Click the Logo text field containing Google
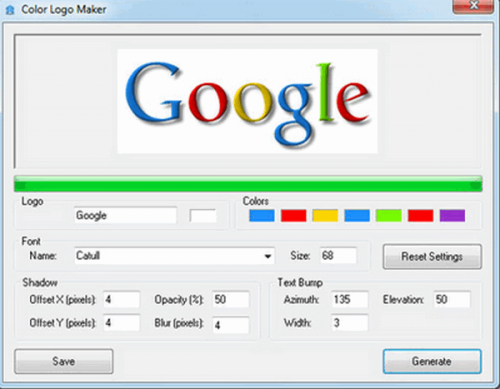500x389 pixels. click(x=126, y=215)
